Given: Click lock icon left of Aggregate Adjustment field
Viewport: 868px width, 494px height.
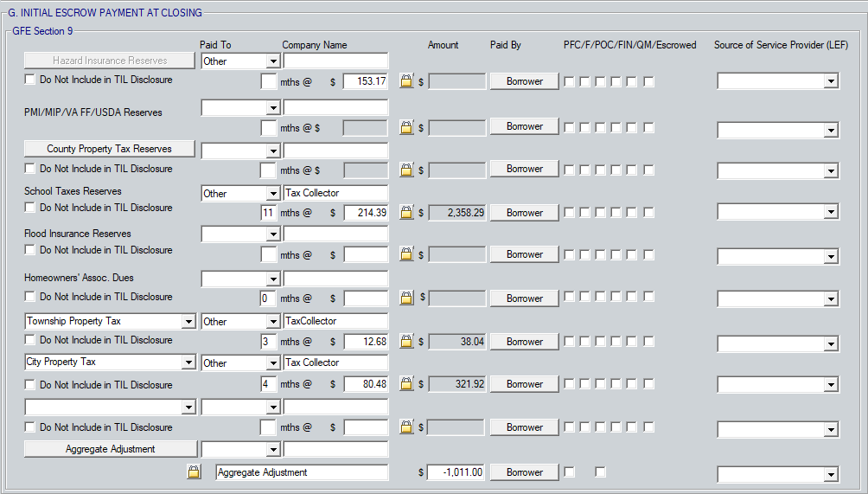Looking at the screenshot, I should coord(195,472).
